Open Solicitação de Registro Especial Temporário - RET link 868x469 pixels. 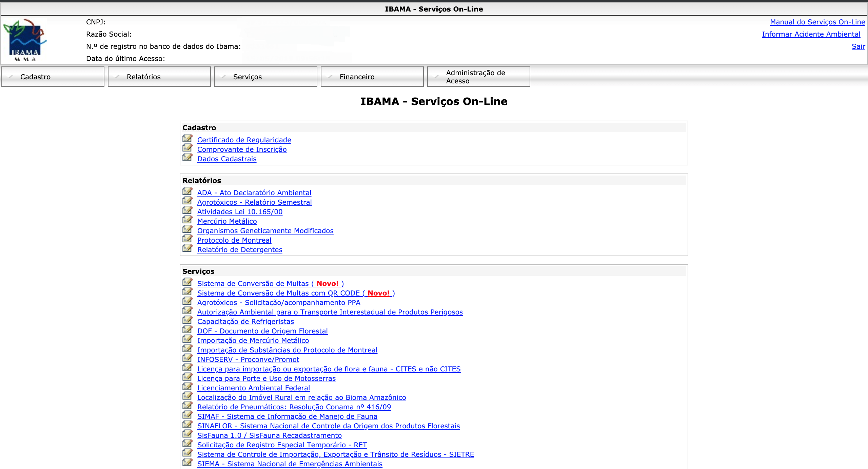[x=282, y=445]
